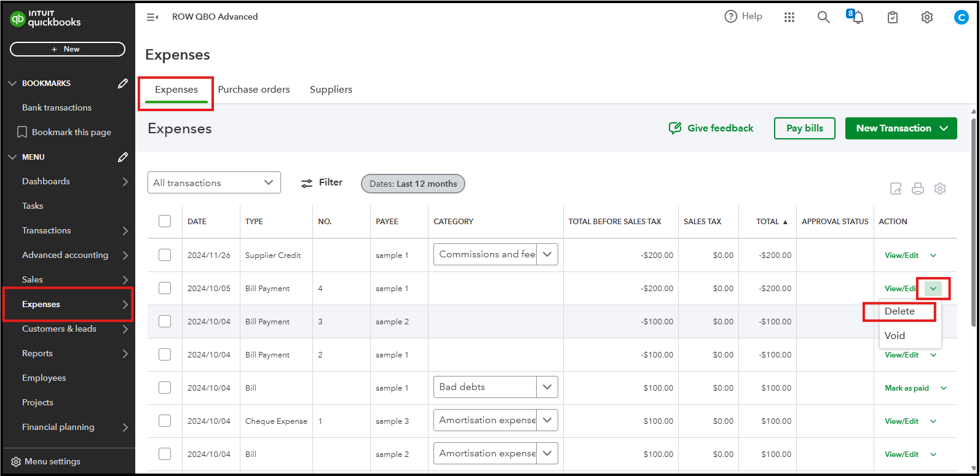Check the Bill Payment no. 4 checkbox
The image size is (980, 476).
(x=165, y=288)
